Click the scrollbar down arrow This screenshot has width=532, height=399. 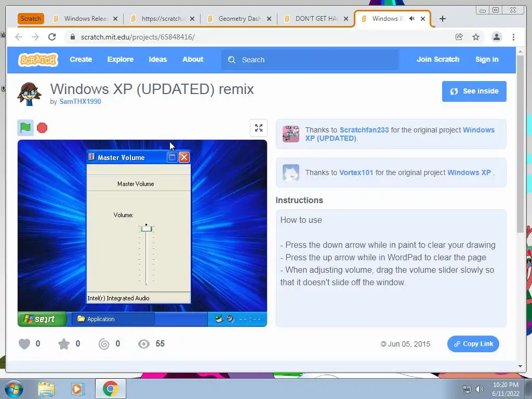tap(520, 366)
